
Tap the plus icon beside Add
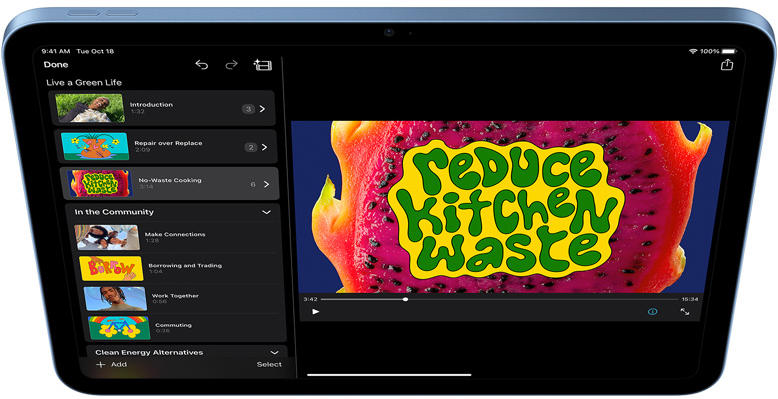click(x=101, y=365)
